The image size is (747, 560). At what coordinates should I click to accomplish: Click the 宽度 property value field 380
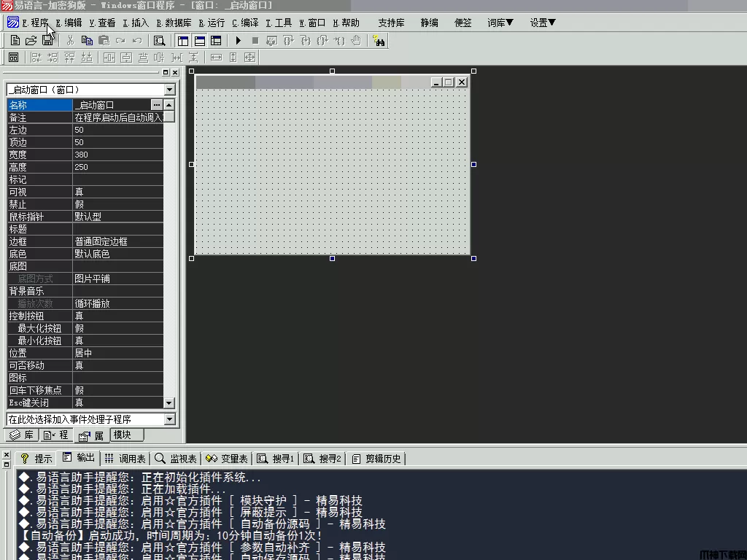coord(117,155)
